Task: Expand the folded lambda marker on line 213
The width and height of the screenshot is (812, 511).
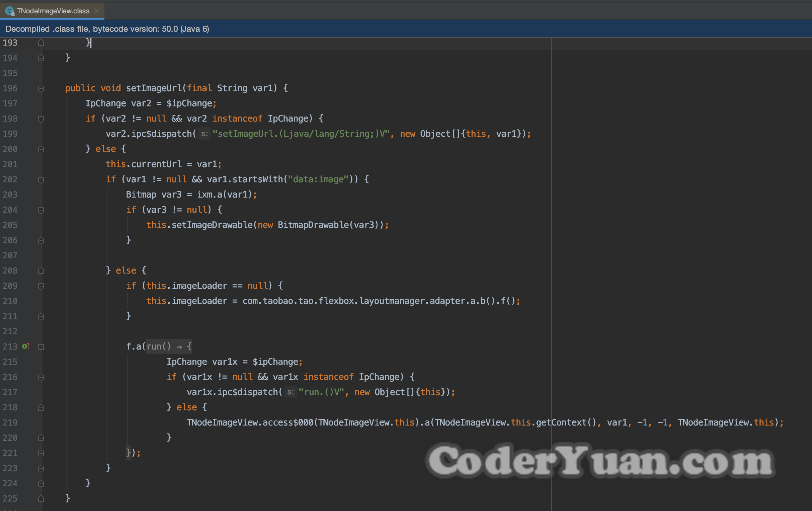Action: (41, 347)
